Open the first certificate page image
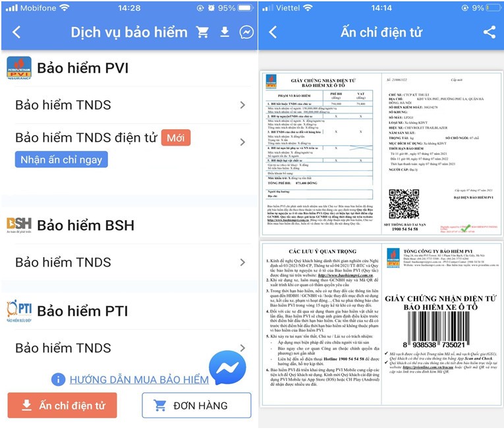This screenshot has height=430, width=504. pyautogui.click(x=381, y=154)
